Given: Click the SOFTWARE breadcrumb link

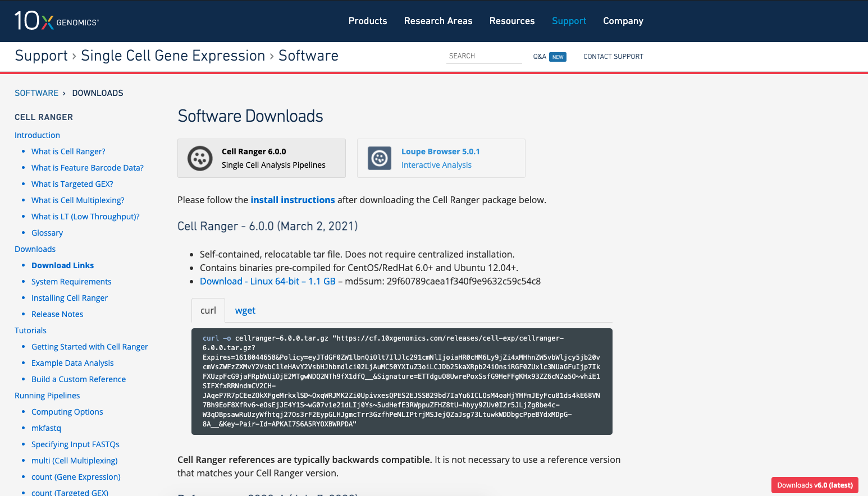Looking at the screenshot, I should click(36, 93).
